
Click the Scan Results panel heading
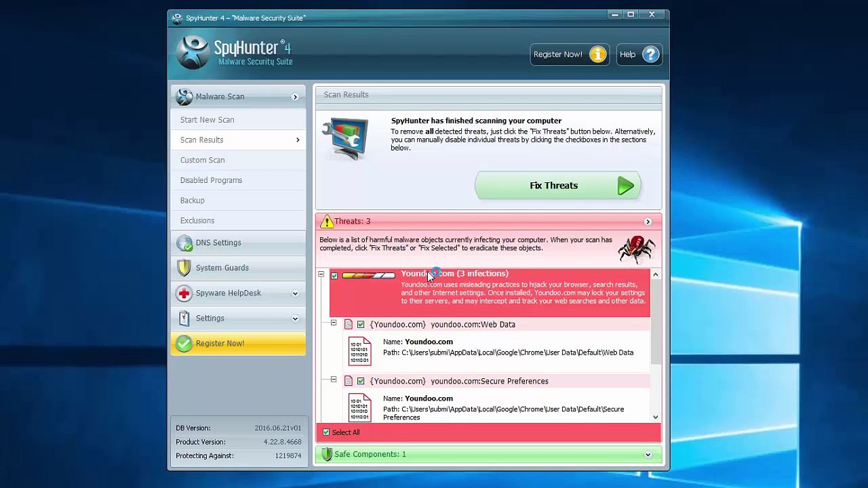[346, 95]
